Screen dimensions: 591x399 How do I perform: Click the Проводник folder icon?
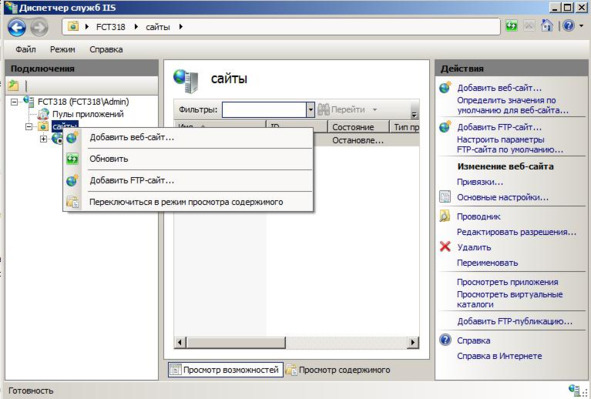tap(445, 216)
